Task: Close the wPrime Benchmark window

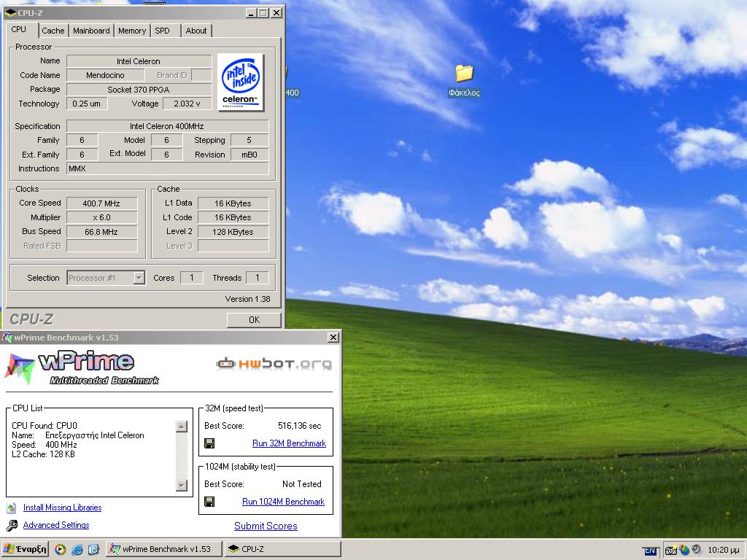Action: 333,337
